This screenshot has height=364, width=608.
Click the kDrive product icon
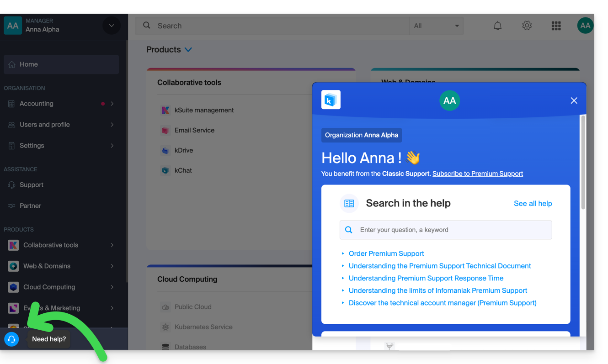pos(165,150)
